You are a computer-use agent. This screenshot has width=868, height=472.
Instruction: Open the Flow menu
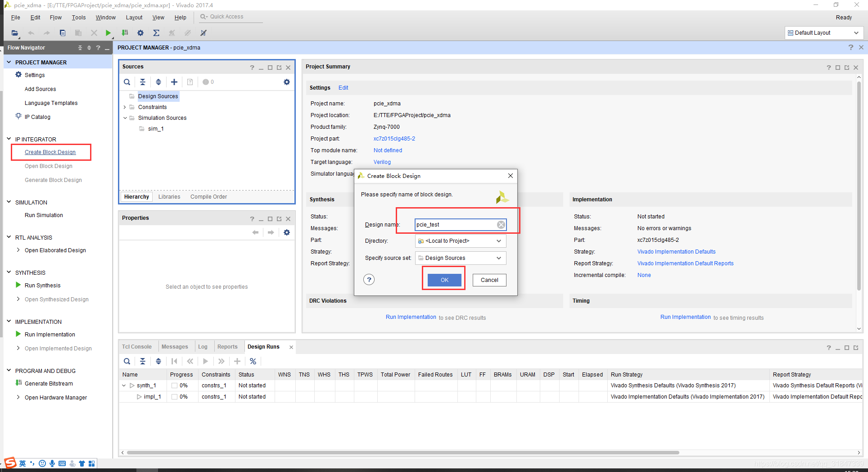coord(55,18)
